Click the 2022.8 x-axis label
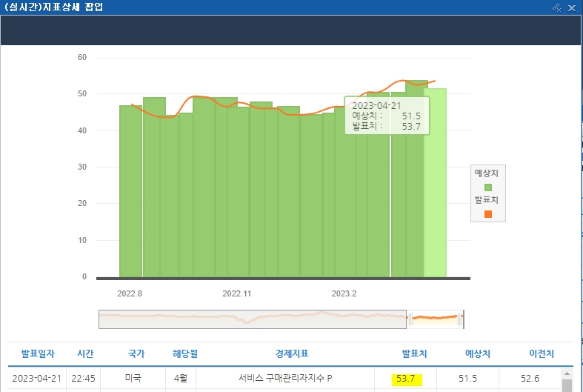This screenshot has height=392, width=583. point(130,293)
